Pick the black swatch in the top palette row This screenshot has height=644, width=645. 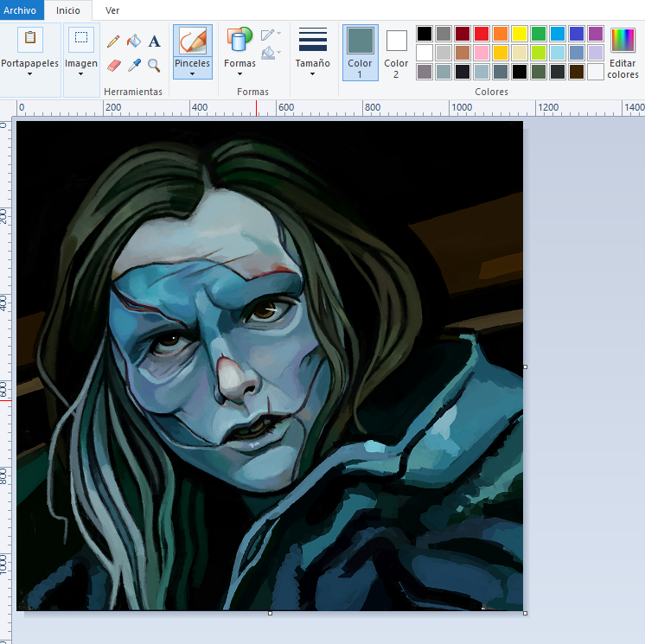point(425,34)
